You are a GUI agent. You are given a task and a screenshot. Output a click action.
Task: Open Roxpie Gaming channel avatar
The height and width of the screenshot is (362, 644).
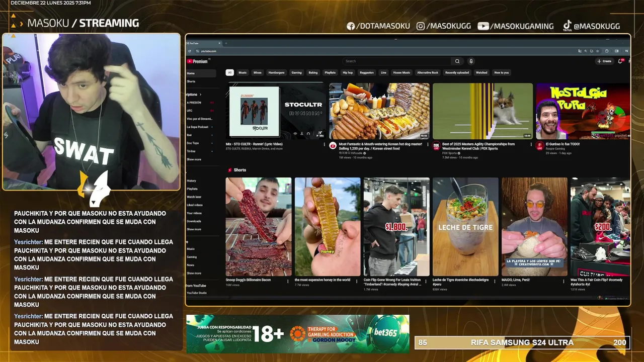(x=539, y=146)
